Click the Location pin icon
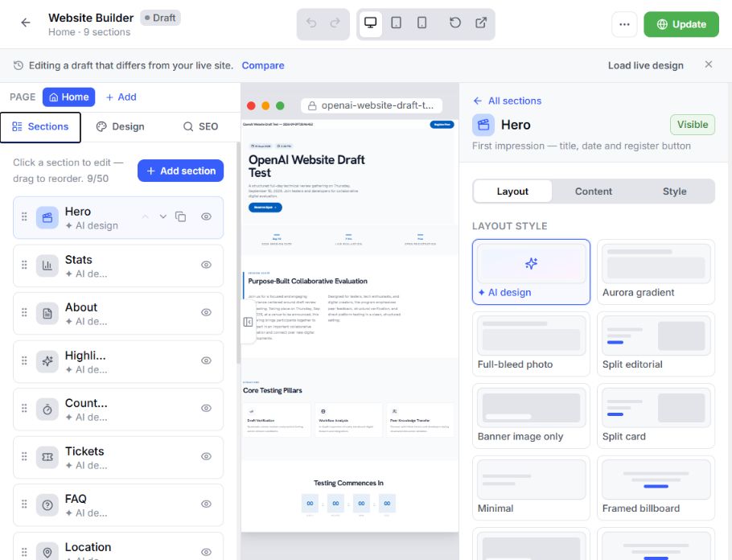The height and width of the screenshot is (560, 732). click(47, 553)
